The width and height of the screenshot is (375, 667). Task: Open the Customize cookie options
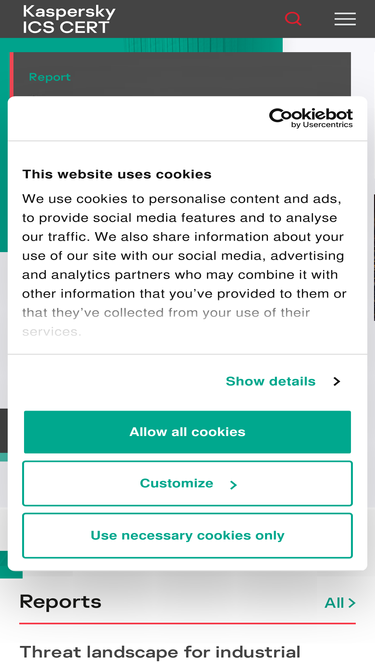pos(188,484)
